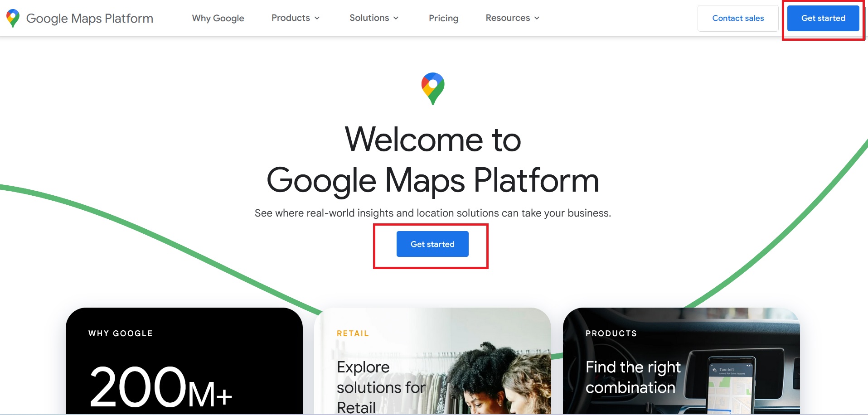
Task: Click the Google Maps pin logo in header
Action: (13, 18)
